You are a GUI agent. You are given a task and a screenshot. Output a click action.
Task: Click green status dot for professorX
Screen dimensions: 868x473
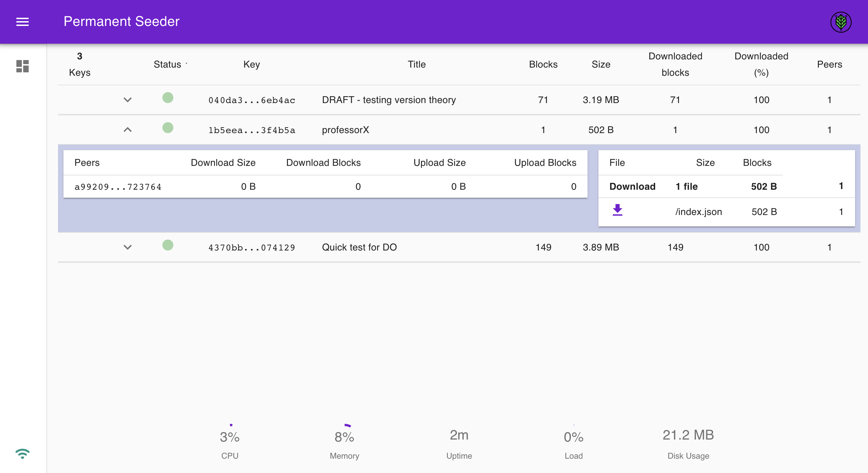pyautogui.click(x=168, y=128)
